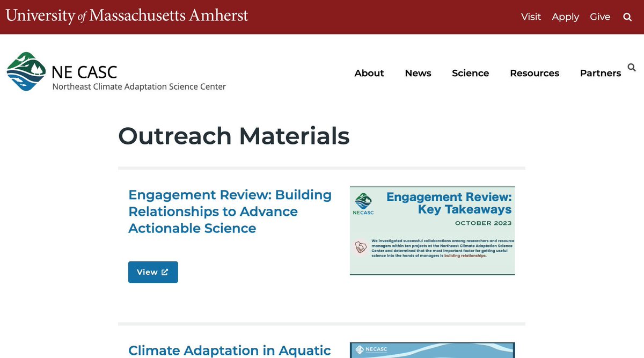Open the Partners menu
This screenshot has height=358, width=644.
pyautogui.click(x=601, y=73)
